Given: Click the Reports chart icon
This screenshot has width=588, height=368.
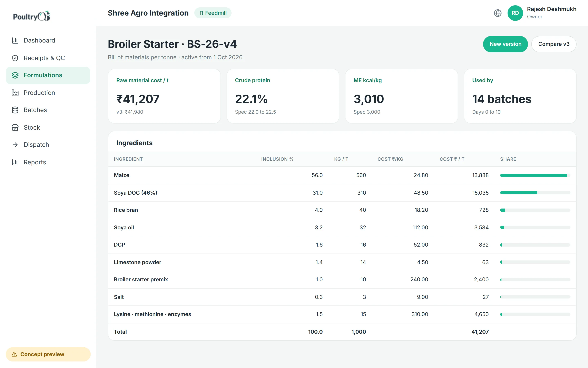Looking at the screenshot, I should click(x=15, y=162).
